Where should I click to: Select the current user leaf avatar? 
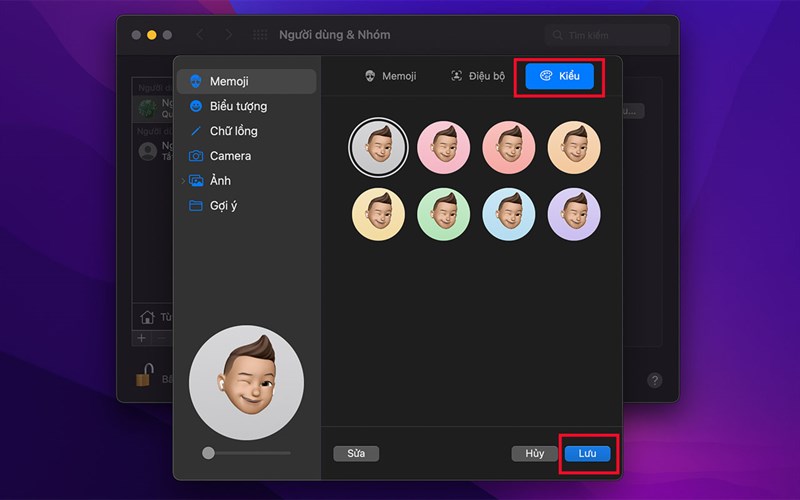[148, 108]
